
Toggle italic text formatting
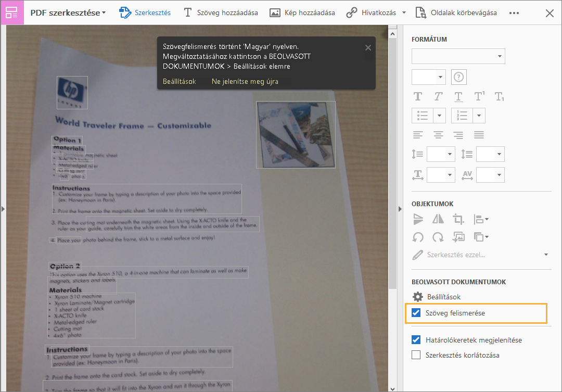pos(438,96)
